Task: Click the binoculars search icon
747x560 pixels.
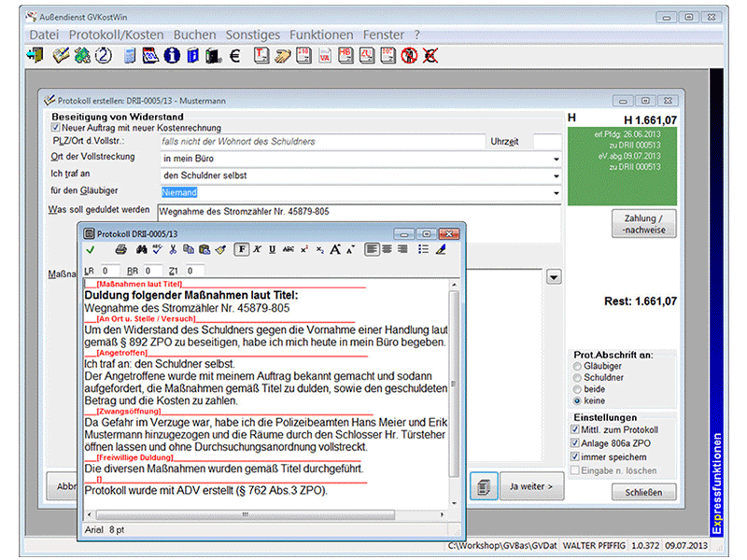Action: 140,249
